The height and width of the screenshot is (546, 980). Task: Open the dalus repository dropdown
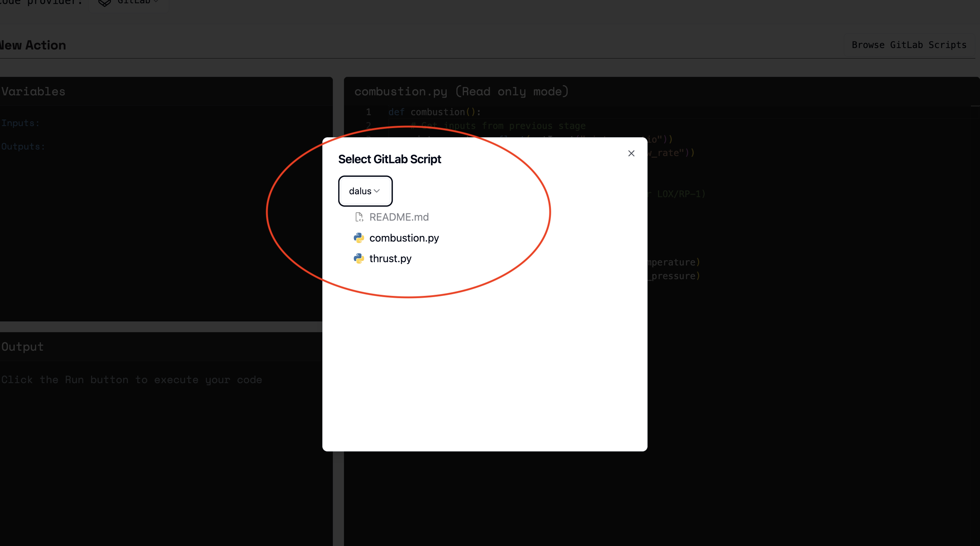click(x=365, y=191)
